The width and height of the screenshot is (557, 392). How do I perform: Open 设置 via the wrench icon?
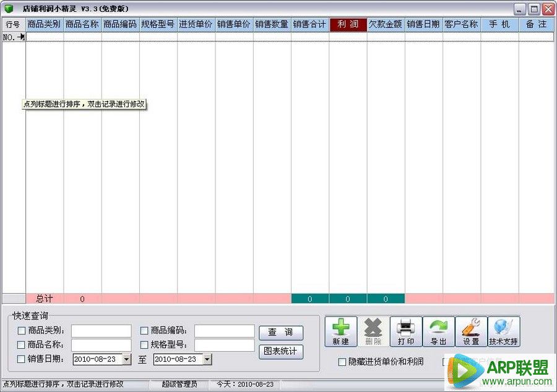[471, 331]
